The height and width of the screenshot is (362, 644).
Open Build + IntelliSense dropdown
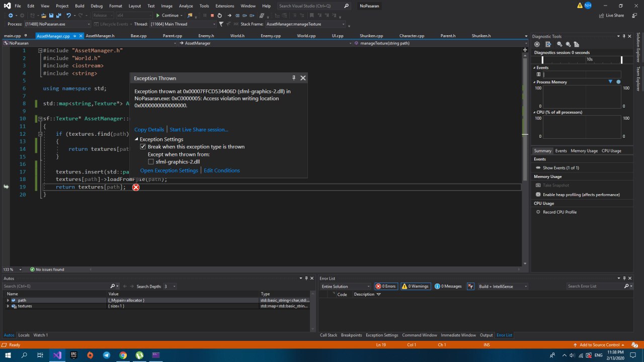(503, 286)
